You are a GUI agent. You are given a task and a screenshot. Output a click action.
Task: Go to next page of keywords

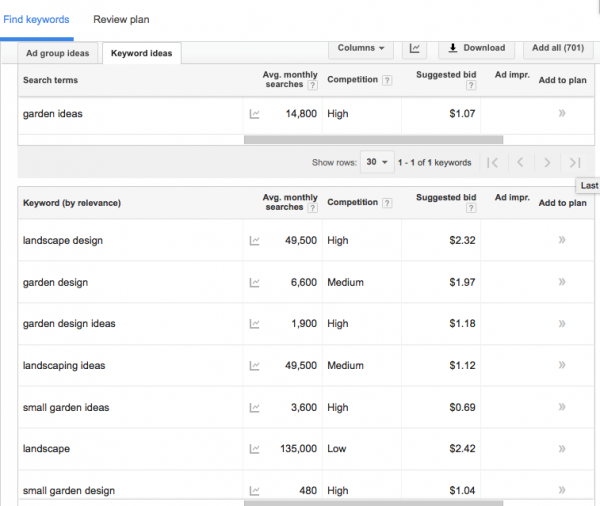point(547,162)
